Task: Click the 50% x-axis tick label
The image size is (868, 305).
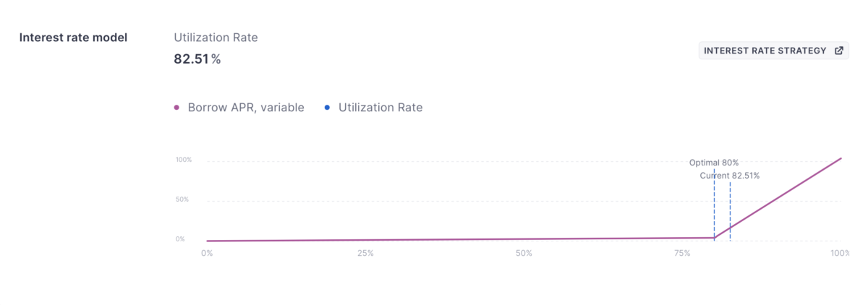Action: tap(524, 254)
